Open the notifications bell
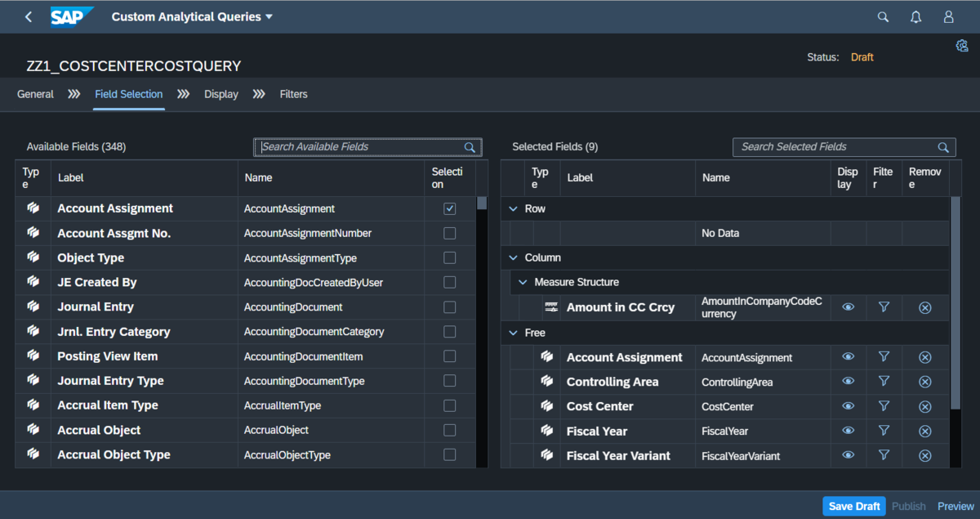Screen dimensions: 980x519 pos(915,16)
